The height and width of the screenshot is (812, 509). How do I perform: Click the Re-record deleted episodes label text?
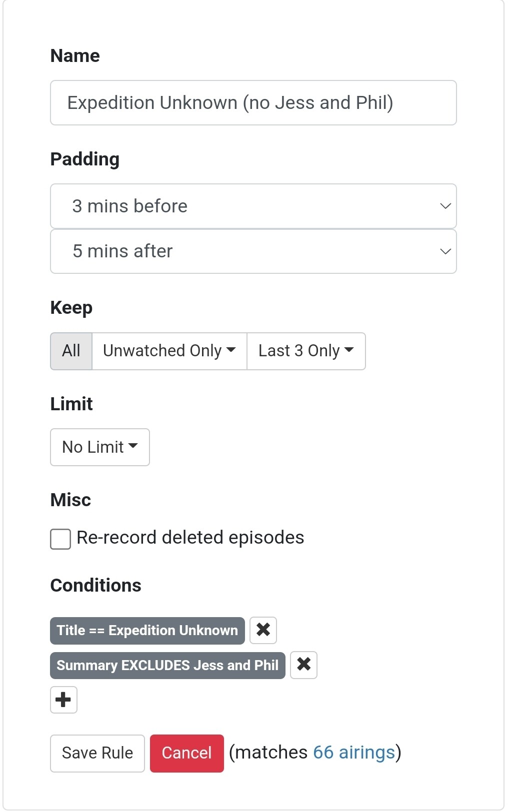190,538
